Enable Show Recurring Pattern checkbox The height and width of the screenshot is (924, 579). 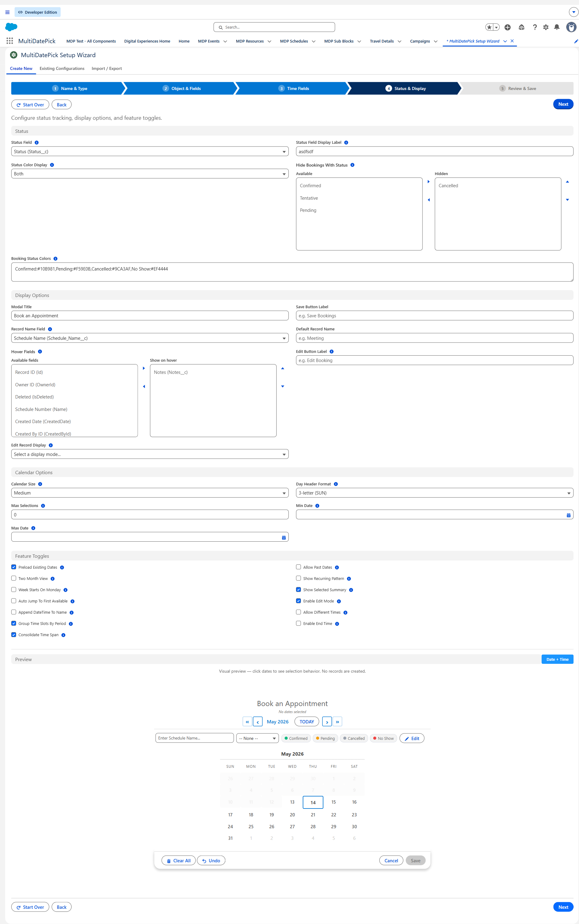(x=298, y=578)
